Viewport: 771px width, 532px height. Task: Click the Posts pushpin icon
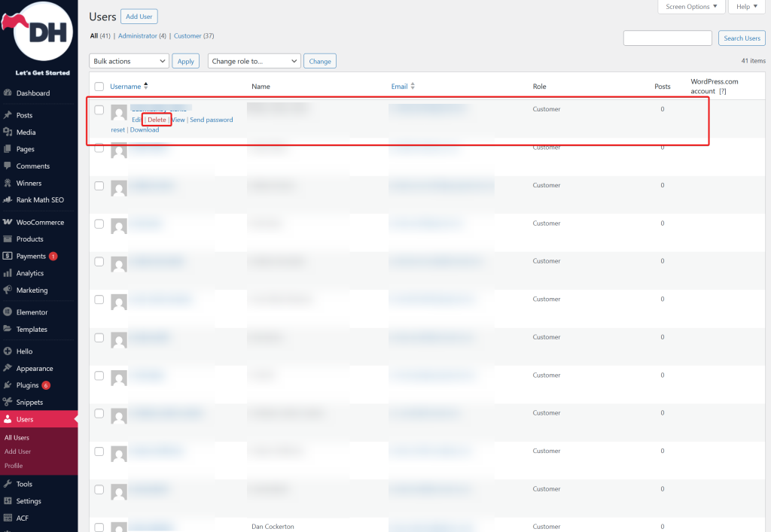click(x=8, y=115)
